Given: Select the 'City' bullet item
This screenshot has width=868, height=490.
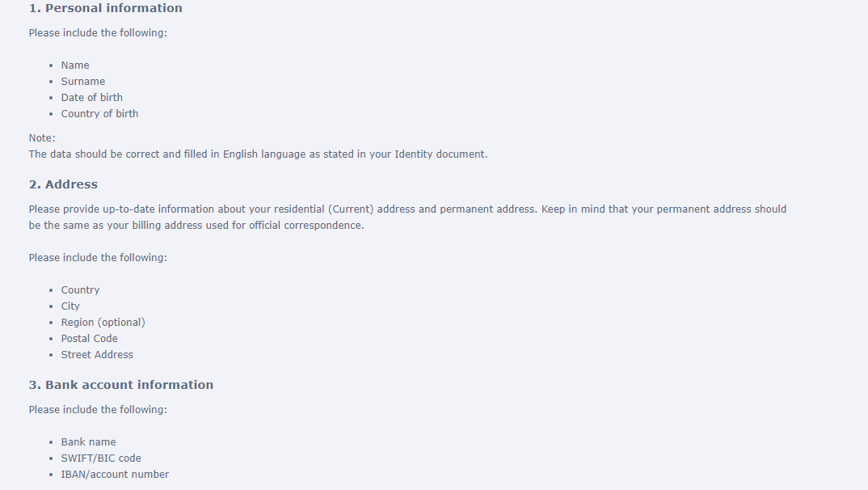Looking at the screenshot, I should 70,306.
